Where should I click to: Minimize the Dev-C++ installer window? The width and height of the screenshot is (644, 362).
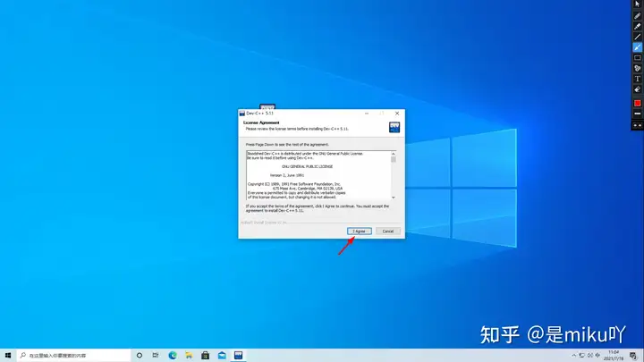(367, 114)
